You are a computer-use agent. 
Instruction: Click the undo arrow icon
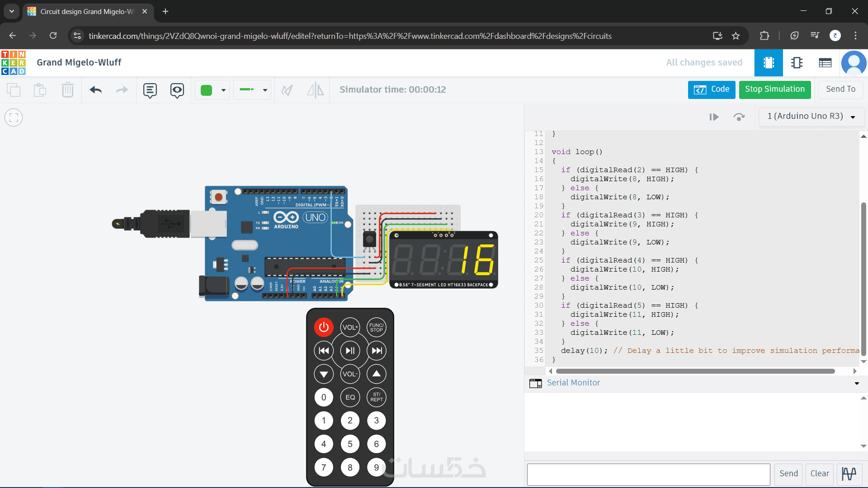click(x=95, y=90)
